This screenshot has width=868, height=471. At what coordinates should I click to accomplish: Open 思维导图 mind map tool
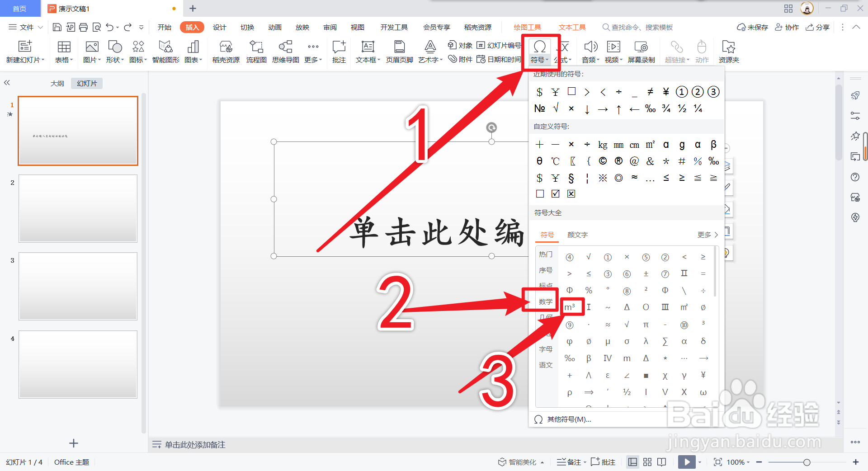[285, 52]
